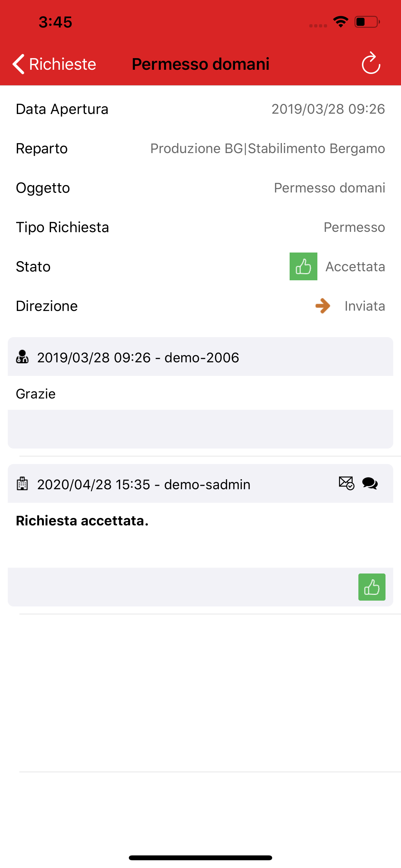Tap the Reparto Produzione BG value
401x868 pixels.
[x=267, y=149]
